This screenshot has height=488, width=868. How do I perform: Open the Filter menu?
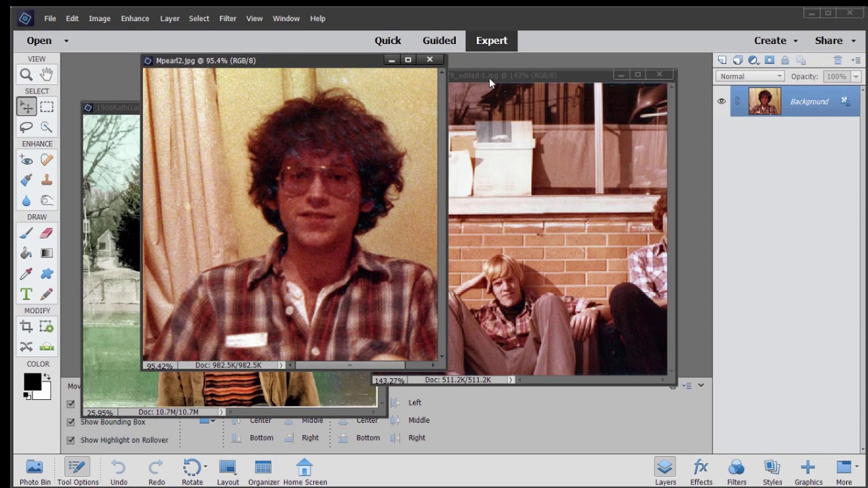(228, 18)
